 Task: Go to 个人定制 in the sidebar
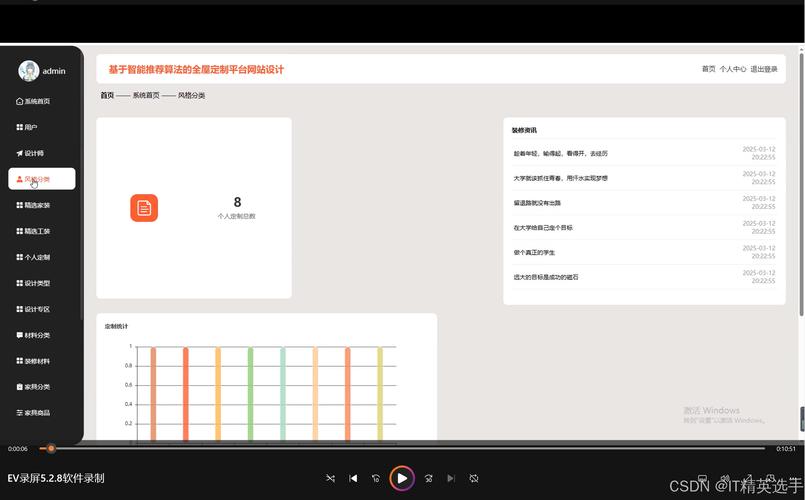(x=33, y=257)
